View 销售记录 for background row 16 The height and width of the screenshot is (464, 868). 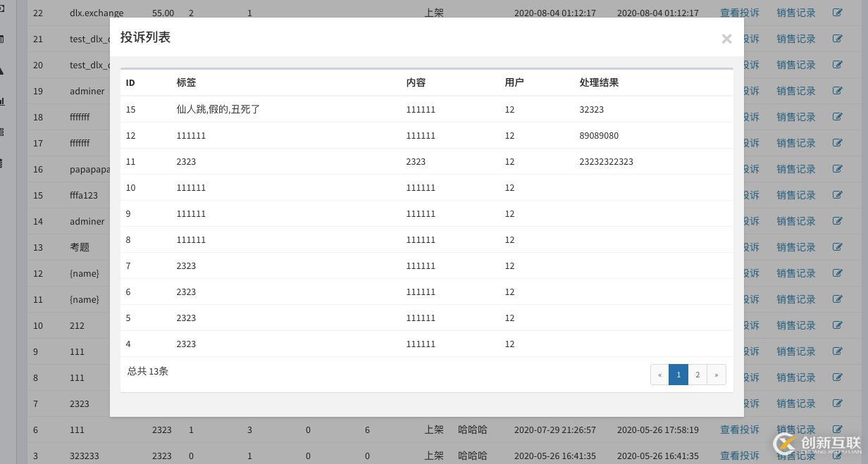[x=795, y=169]
